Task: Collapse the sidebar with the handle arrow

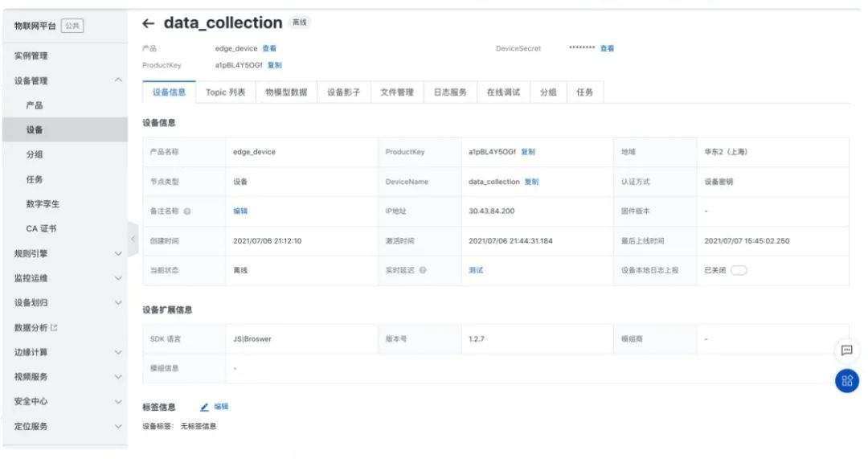Action: click(133, 240)
